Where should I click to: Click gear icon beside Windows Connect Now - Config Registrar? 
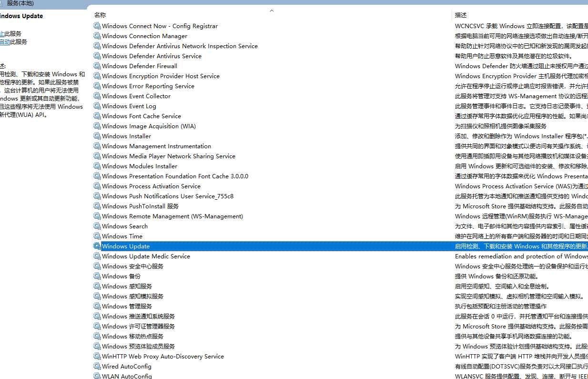pos(97,26)
